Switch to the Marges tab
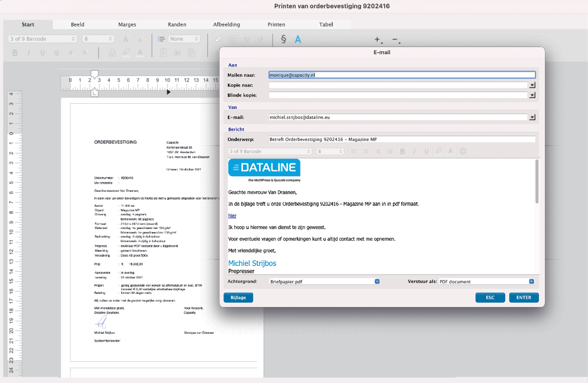The width and height of the screenshot is (588, 383). 127,24
